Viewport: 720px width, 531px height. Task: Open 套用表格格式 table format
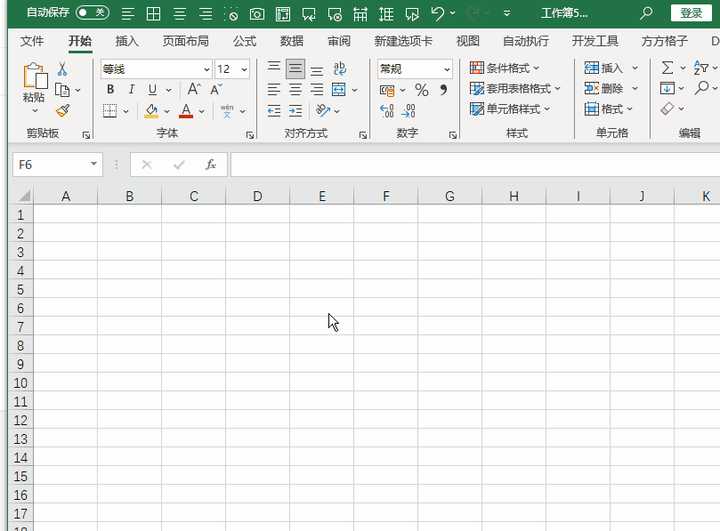pos(515,88)
